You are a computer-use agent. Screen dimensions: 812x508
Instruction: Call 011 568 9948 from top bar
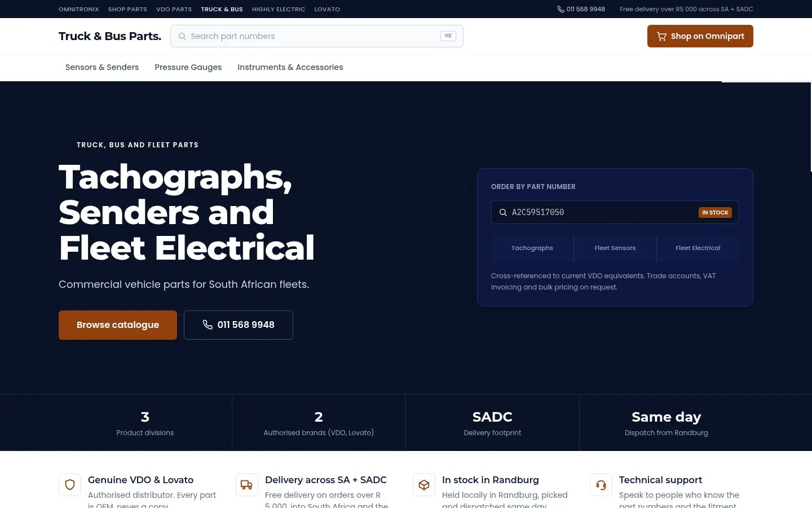click(581, 9)
